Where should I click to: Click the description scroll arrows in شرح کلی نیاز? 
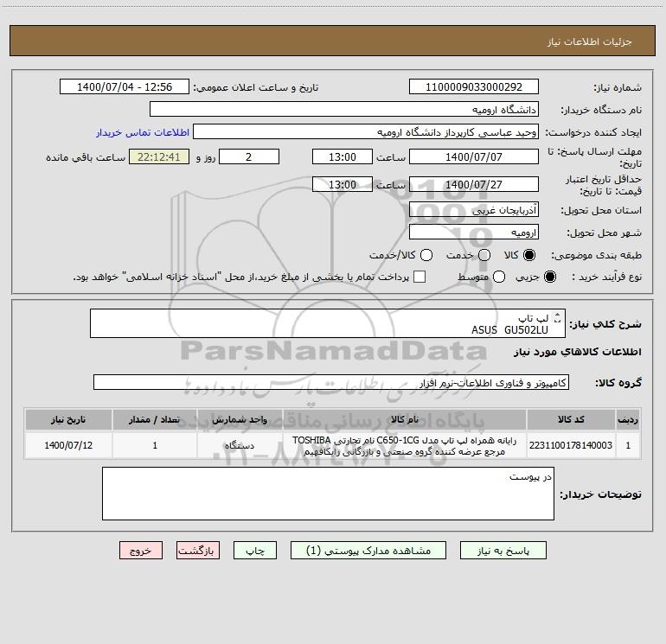557,317
